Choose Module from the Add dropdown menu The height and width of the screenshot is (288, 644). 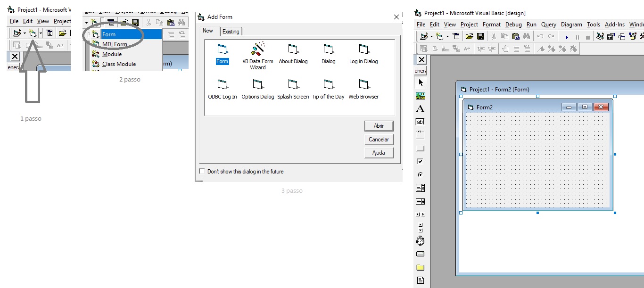(126, 54)
